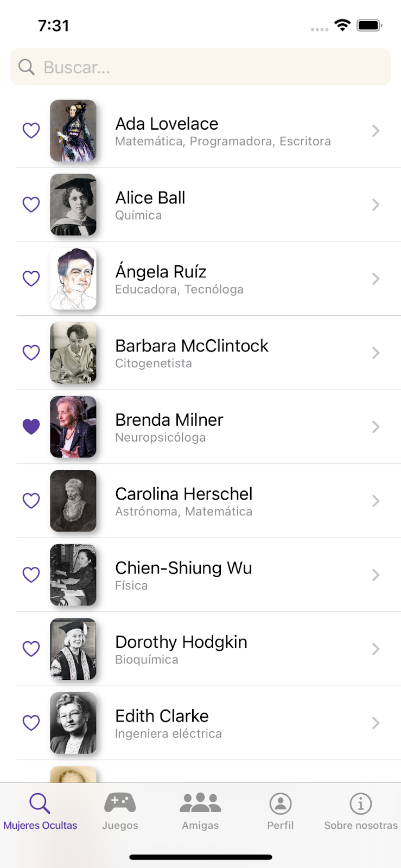
Task: Favorite Ada Lovelace with the heart icon
Action: pyautogui.click(x=31, y=131)
